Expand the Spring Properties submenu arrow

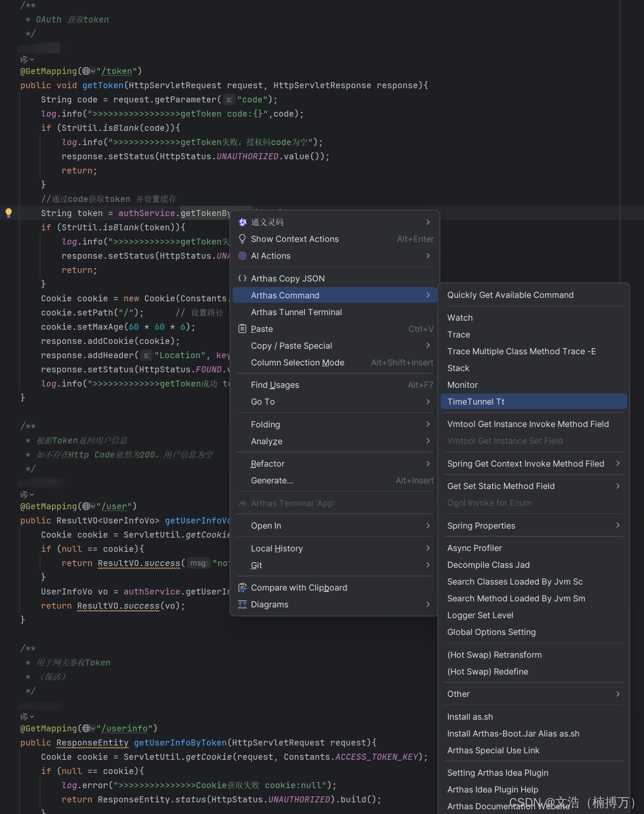618,526
